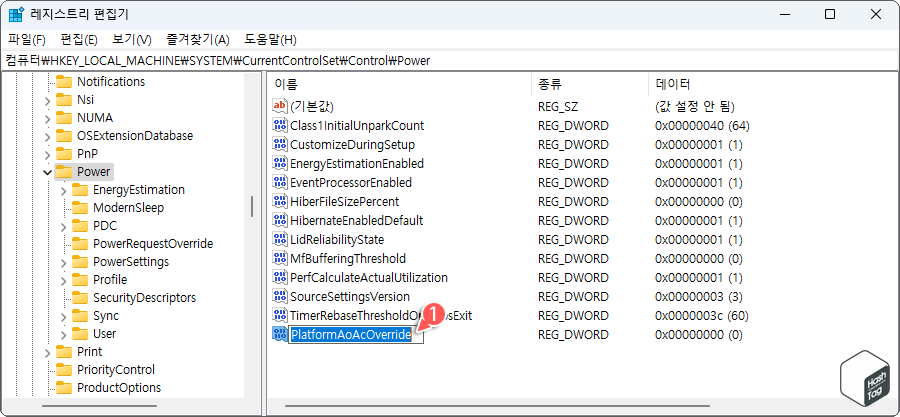This screenshot has width=900, height=417.
Task: Click the ModernSleep folder icon
Action: (80, 208)
